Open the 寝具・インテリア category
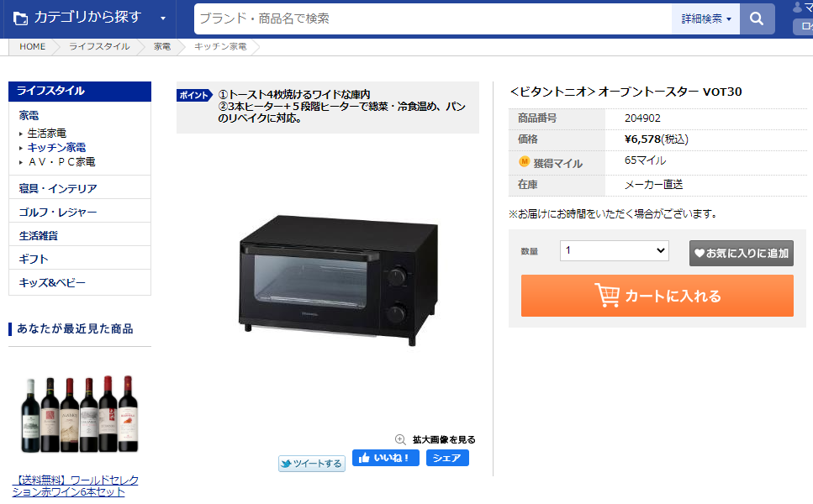The width and height of the screenshot is (813, 504). (x=58, y=188)
